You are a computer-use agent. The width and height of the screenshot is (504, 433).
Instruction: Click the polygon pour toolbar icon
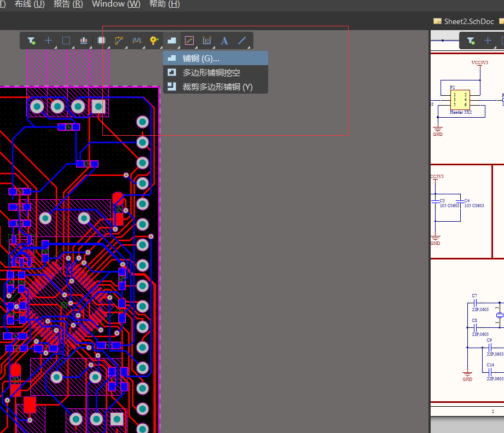point(172,41)
